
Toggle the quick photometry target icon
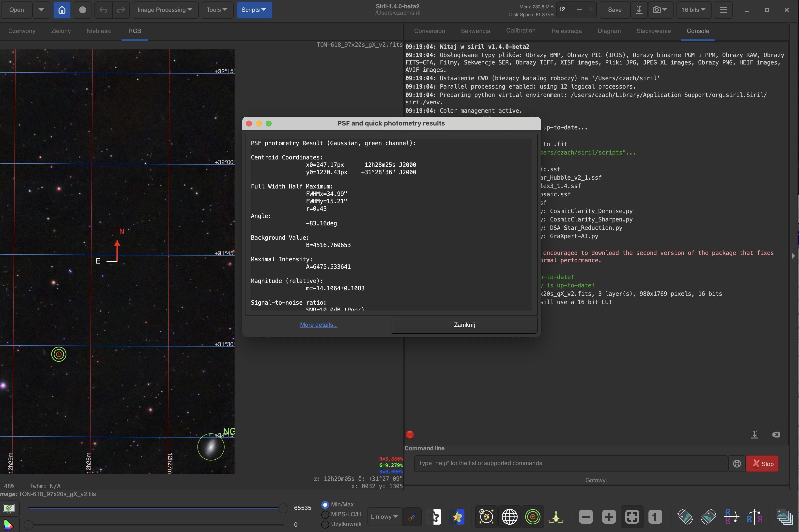point(533,517)
